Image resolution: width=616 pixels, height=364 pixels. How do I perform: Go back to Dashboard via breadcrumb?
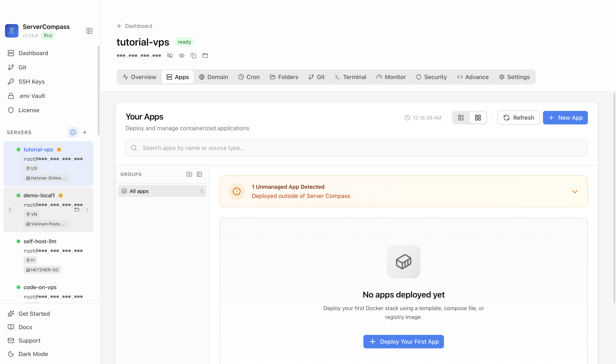tap(134, 26)
